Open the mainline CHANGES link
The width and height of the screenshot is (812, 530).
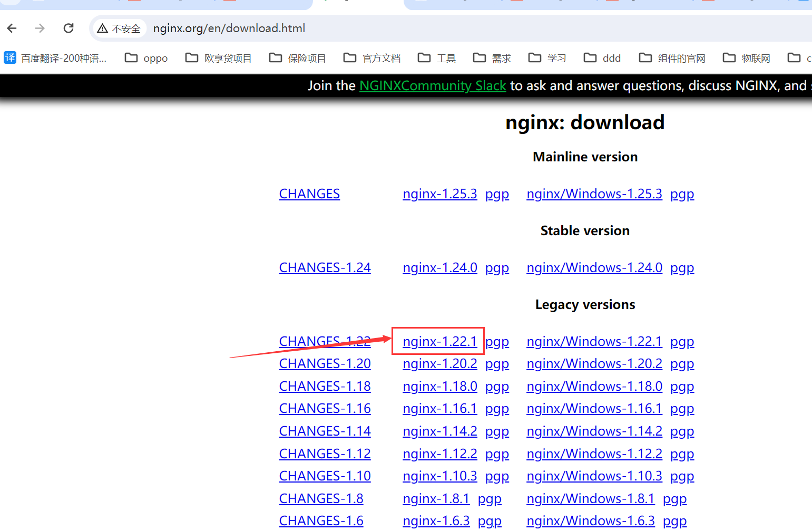(309, 194)
